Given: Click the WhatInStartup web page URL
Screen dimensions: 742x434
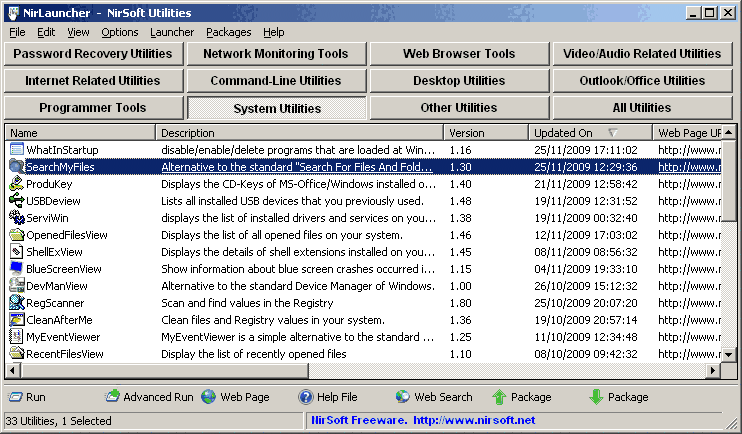Looking at the screenshot, I should [689, 150].
